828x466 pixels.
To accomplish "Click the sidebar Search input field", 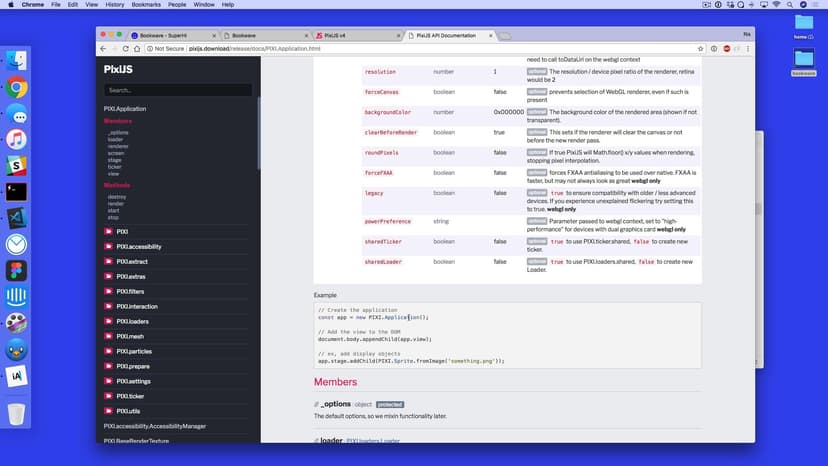I will [x=178, y=90].
